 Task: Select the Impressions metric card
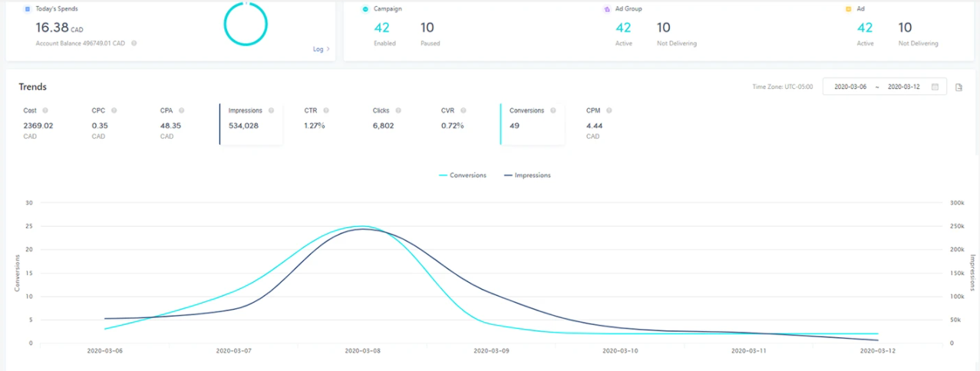(251, 124)
